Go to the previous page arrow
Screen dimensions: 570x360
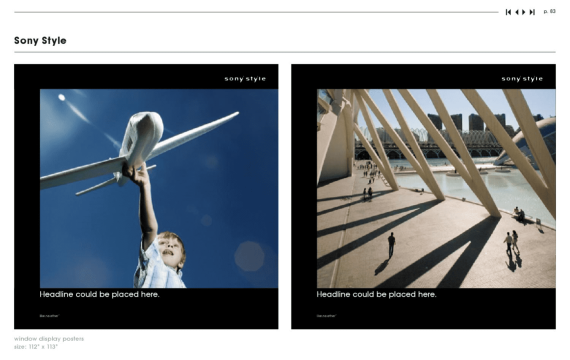point(517,12)
